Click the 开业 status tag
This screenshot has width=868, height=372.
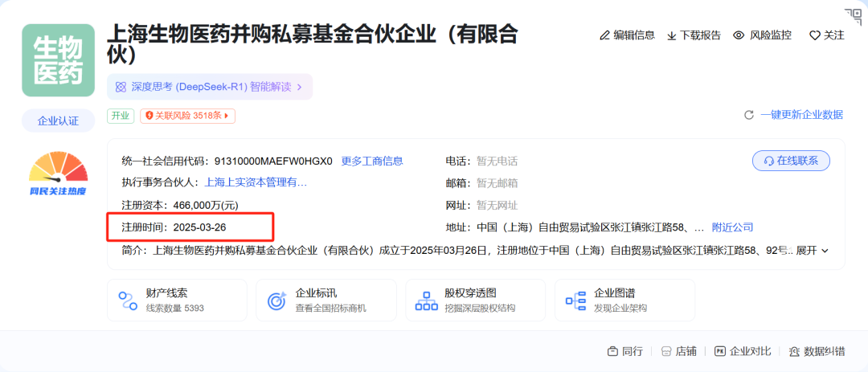point(121,116)
